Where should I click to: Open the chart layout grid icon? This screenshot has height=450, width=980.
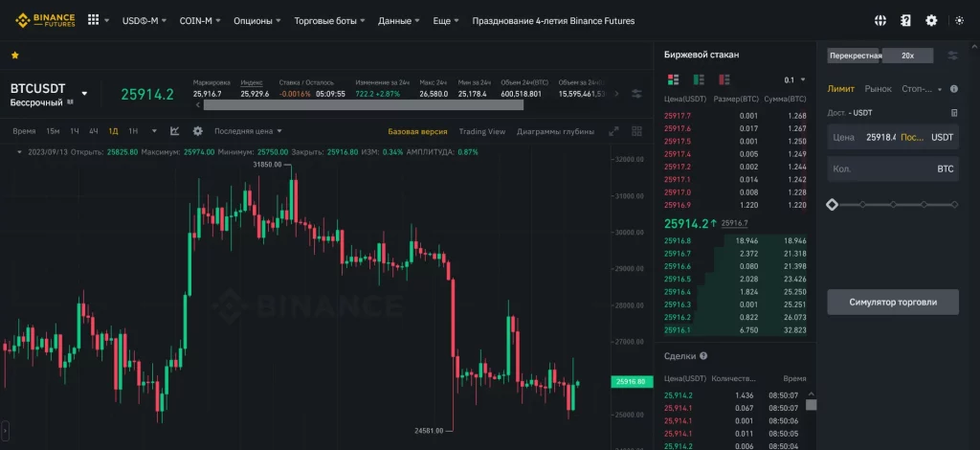coord(636,131)
